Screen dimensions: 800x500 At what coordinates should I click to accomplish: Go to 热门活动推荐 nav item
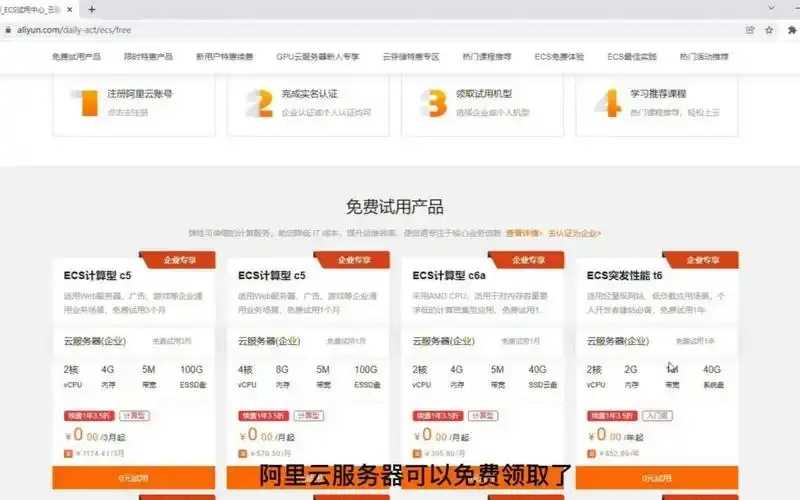704,57
